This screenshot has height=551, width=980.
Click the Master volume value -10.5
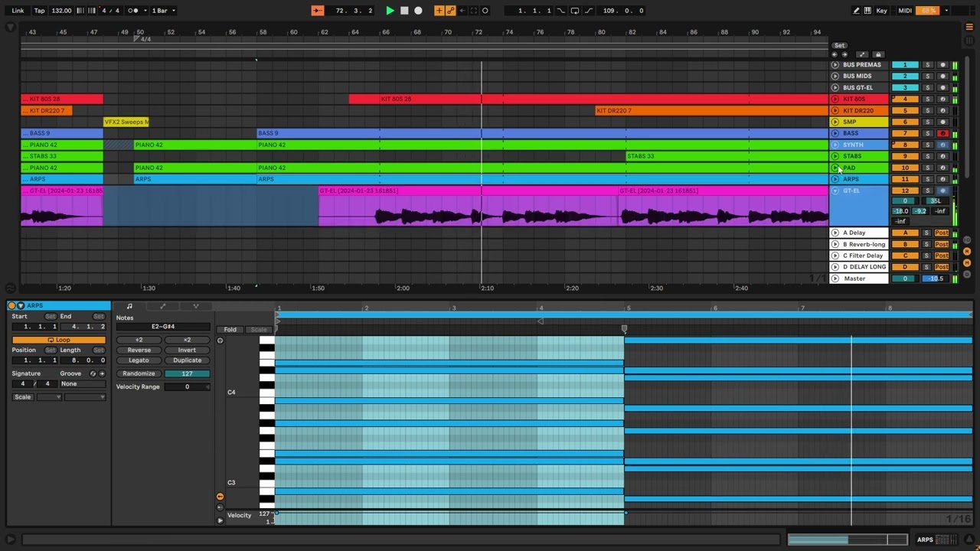(x=936, y=279)
